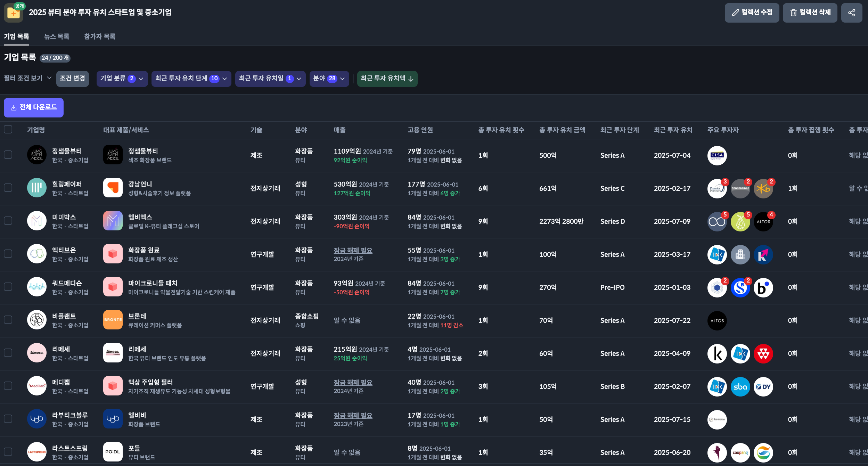Click 잠금 해제 필요 link in 엑티브온 row

point(353,250)
